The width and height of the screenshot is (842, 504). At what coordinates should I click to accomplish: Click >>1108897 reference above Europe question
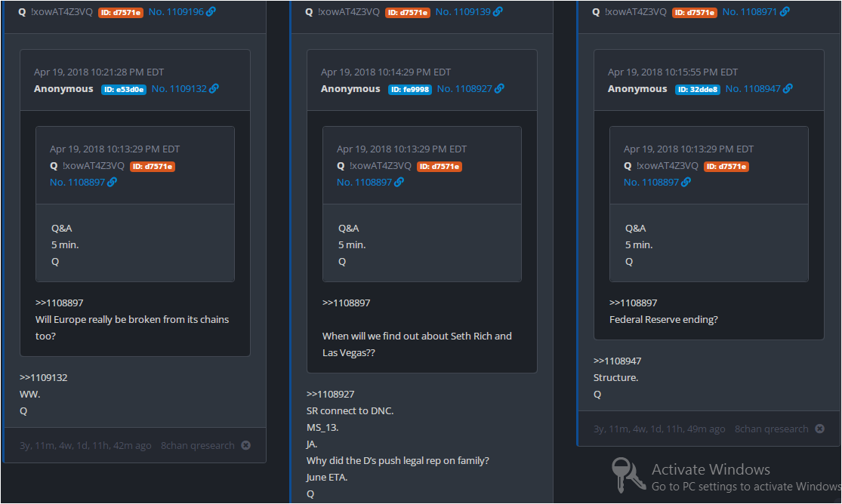[x=59, y=303]
